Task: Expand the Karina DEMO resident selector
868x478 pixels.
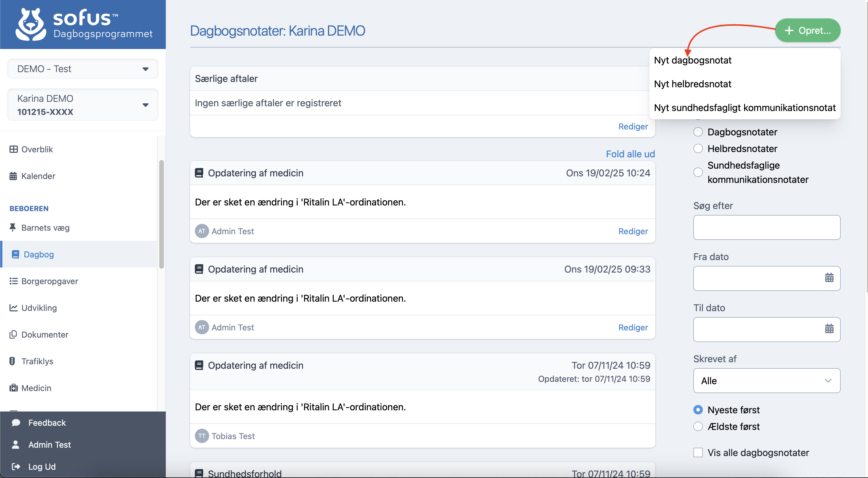Action: tap(83, 105)
